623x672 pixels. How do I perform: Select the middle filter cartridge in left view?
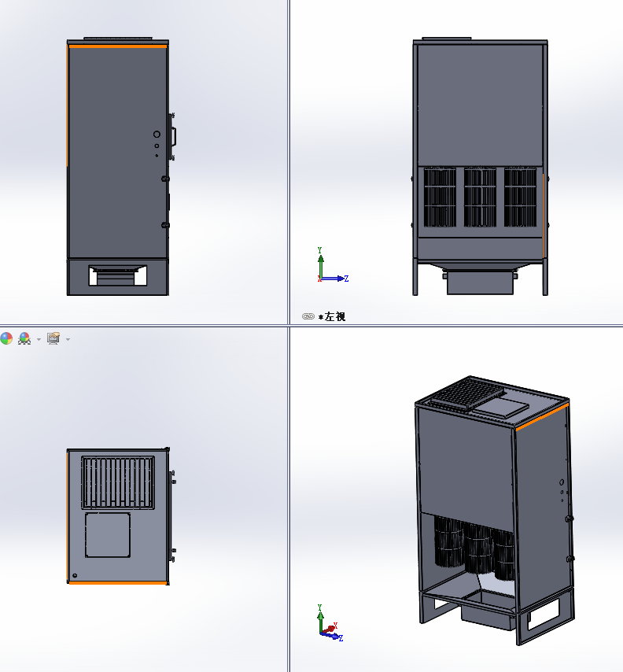[x=480, y=198]
